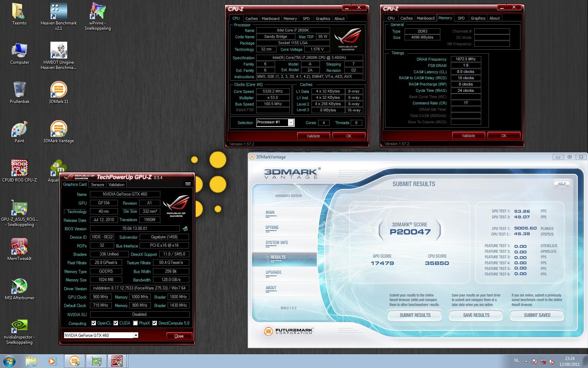This screenshot has width=588, height=368.
Task: Click SAVE RESULTS button
Action: 476,315
